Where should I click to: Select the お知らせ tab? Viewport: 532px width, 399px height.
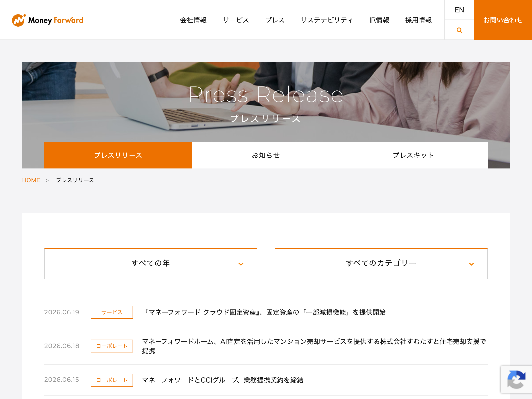tap(266, 155)
